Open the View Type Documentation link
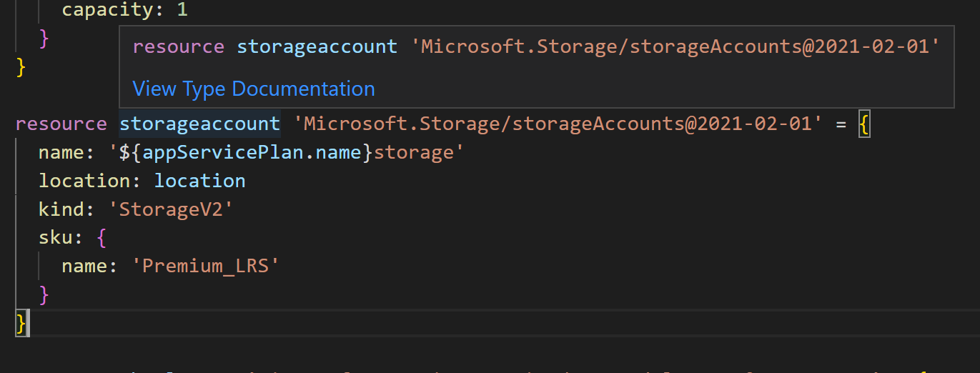980x373 pixels. point(254,89)
